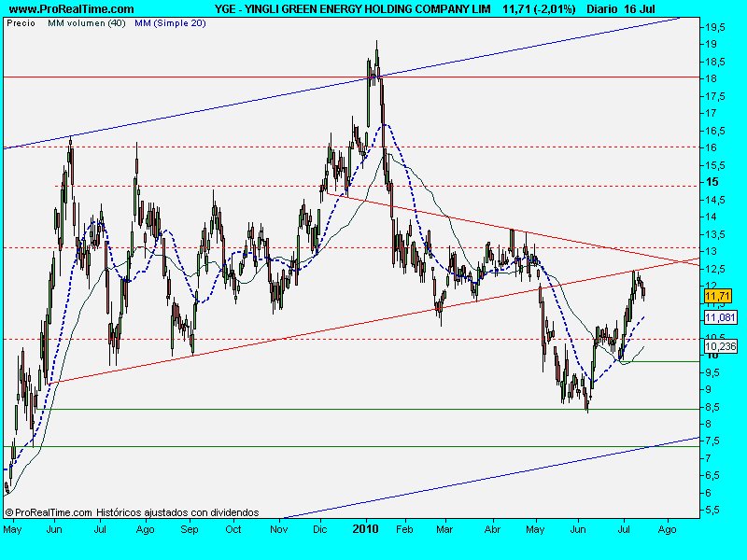747x560 pixels.
Task: Click the 16 Jul date label
Action: point(640,9)
